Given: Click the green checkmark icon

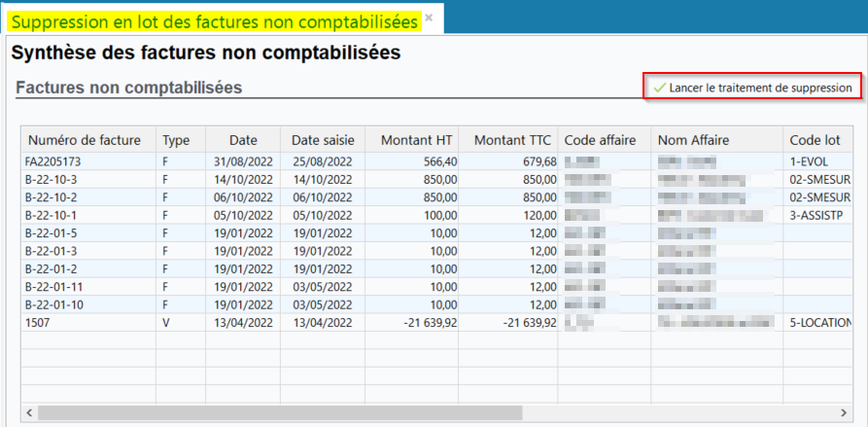Looking at the screenshot, I should tap(659, 88).
